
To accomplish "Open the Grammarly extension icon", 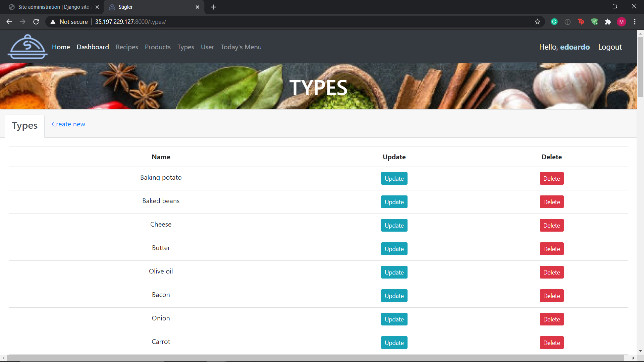I will [554, 22].
